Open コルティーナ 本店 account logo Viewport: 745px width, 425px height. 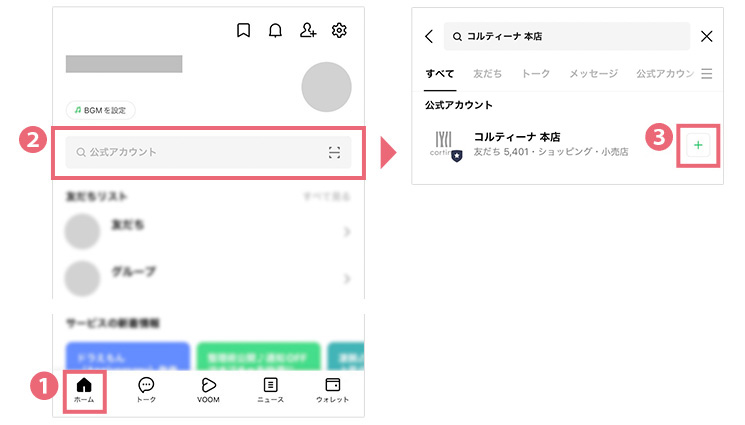(x=445, y=145)
